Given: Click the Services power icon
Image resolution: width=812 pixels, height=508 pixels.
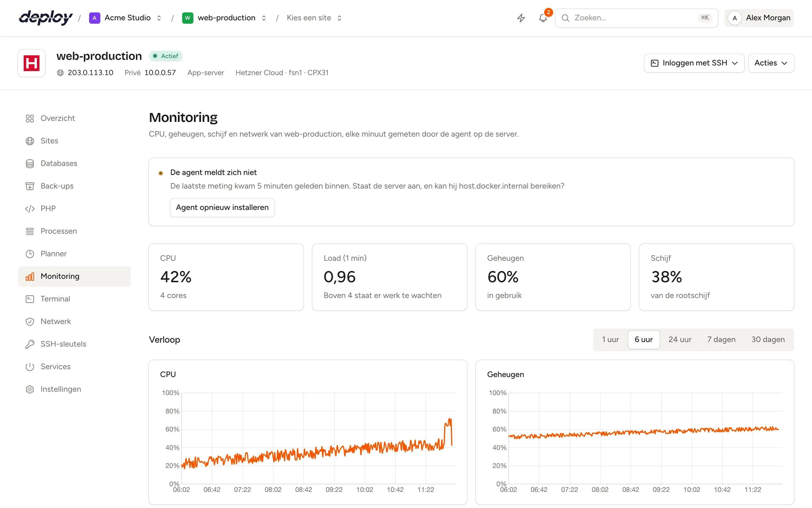Looking at the screenshot, I should click(x=30, y=367).
